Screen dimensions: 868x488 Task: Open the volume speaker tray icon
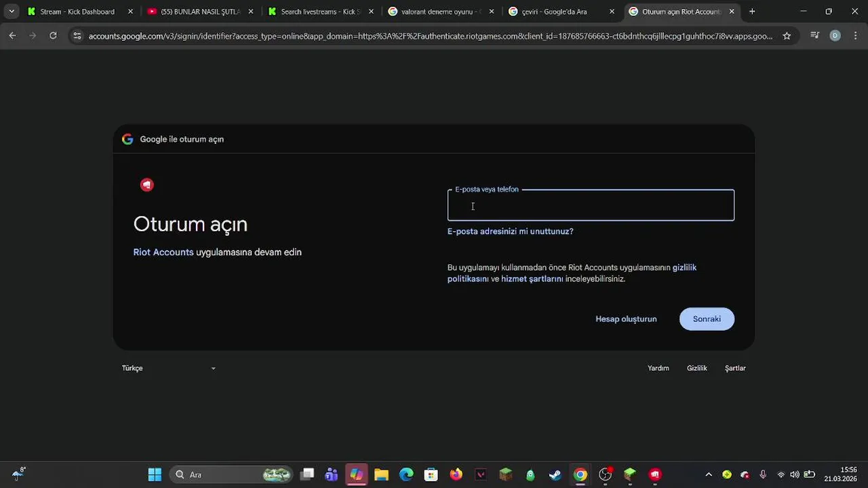coord(795,474)
